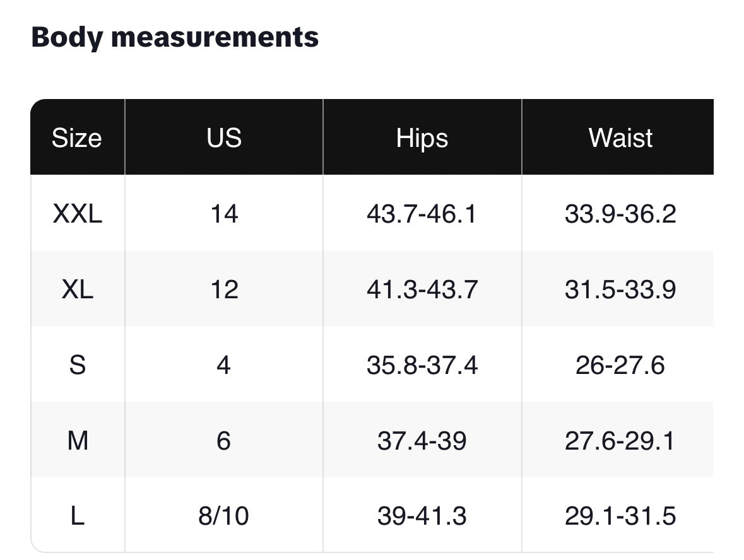744x560 pixels.
Task: Click US size 14 cell
Action: pos(224,214)
